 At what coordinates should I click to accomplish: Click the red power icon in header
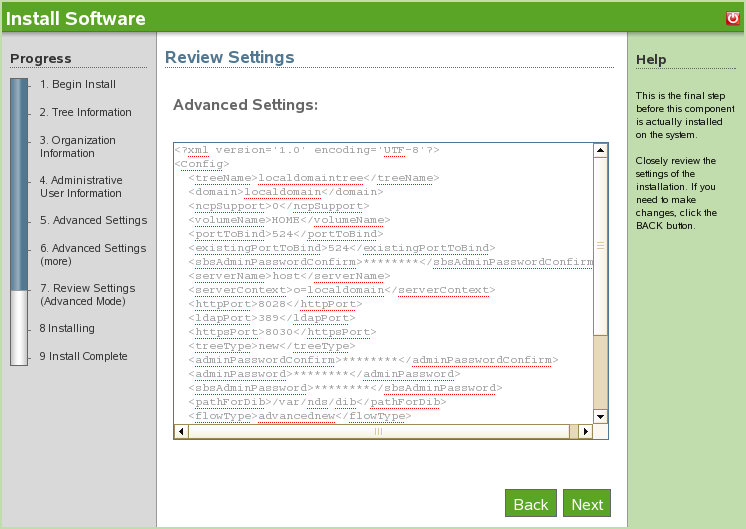pyautogui.click(x=733, y=18)
